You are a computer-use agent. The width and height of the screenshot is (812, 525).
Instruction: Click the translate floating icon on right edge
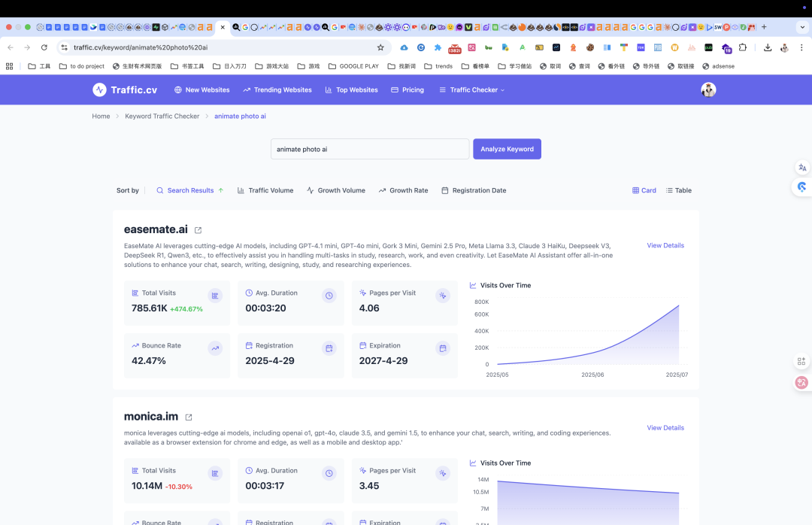coord(802,168)
